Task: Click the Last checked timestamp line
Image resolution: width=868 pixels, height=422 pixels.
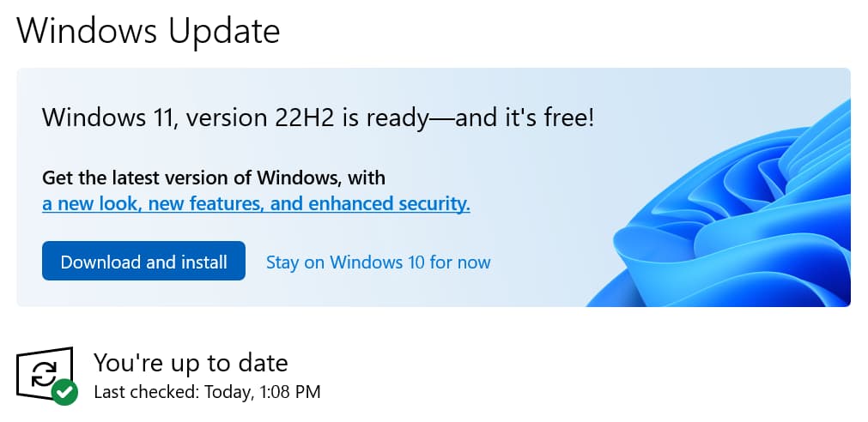Action: (207, 393)
